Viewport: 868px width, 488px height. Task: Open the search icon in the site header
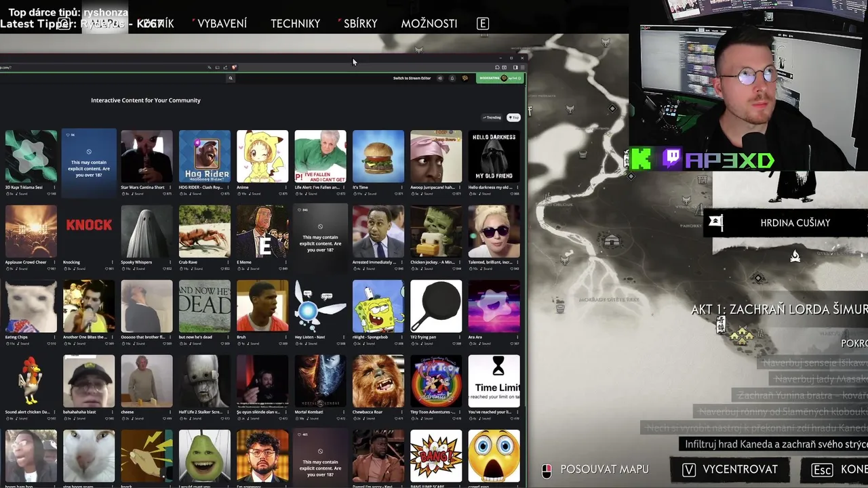[x=231, y=78]
